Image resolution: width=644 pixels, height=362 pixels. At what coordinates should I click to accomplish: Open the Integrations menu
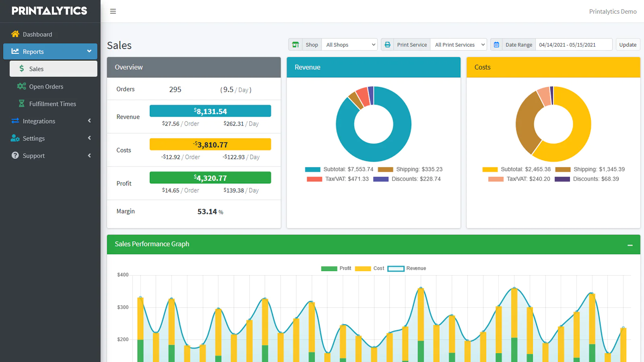pyautogui.click(x=50, y=121)
